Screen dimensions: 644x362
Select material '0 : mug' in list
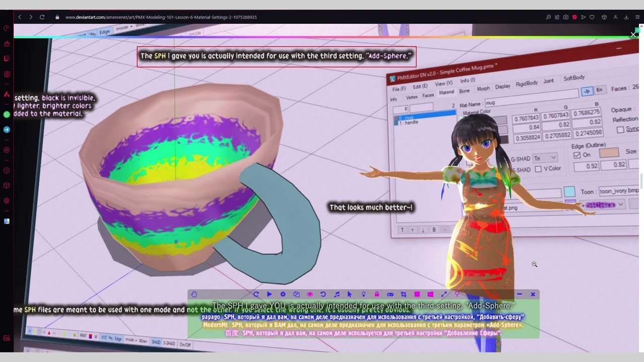pos(424,118)
